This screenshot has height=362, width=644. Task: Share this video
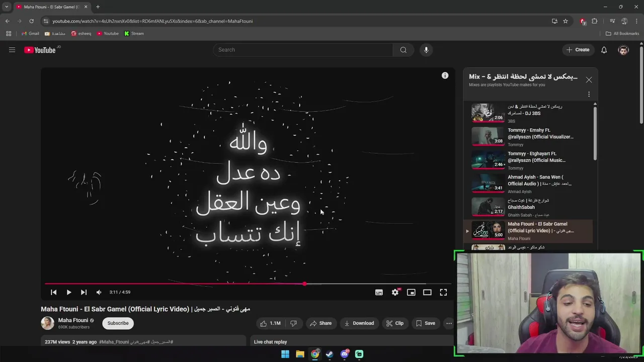pyautogui.click(x=321, y=323)
